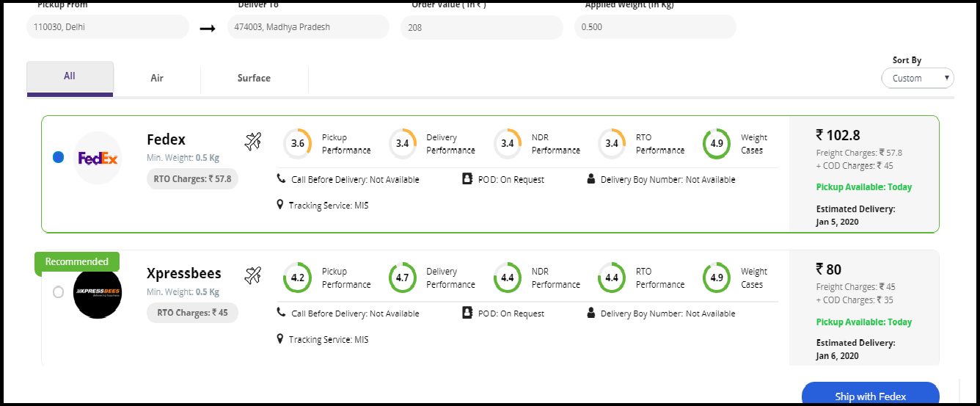980x406 pixels.
Task: Click Xpressbees Freight Charges ₹ 45 text
Action: (x=855, y=287)
